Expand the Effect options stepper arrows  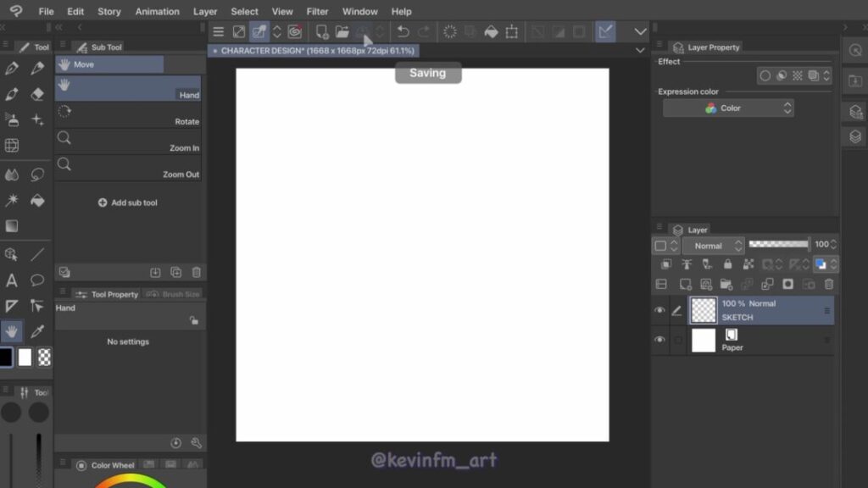[x=826, y=75]
